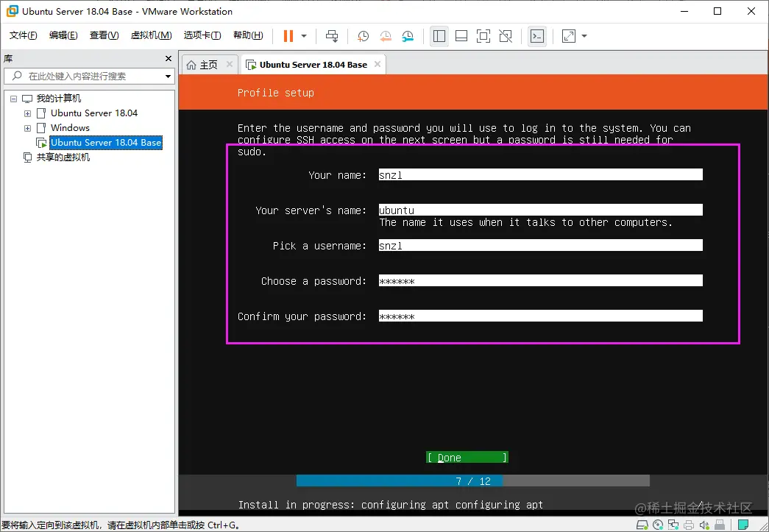769x532 pixels.
Task: Click the Pick a username field
Action: (540, 245)
